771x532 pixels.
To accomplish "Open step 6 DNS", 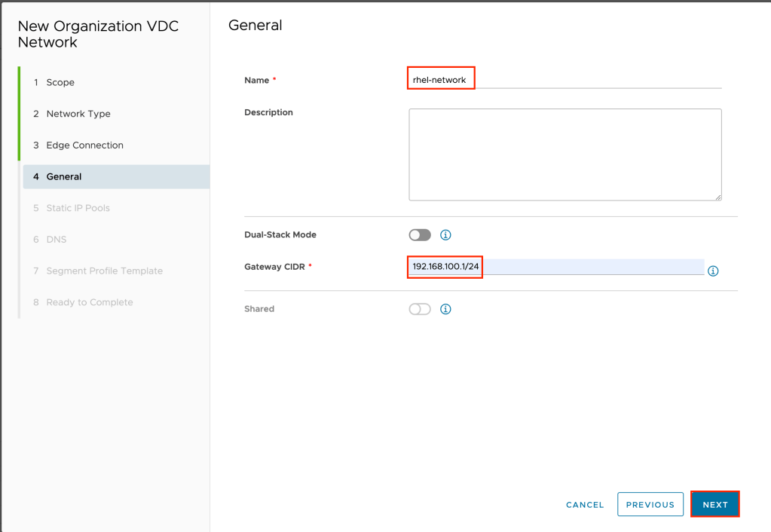I will [56, 240].
